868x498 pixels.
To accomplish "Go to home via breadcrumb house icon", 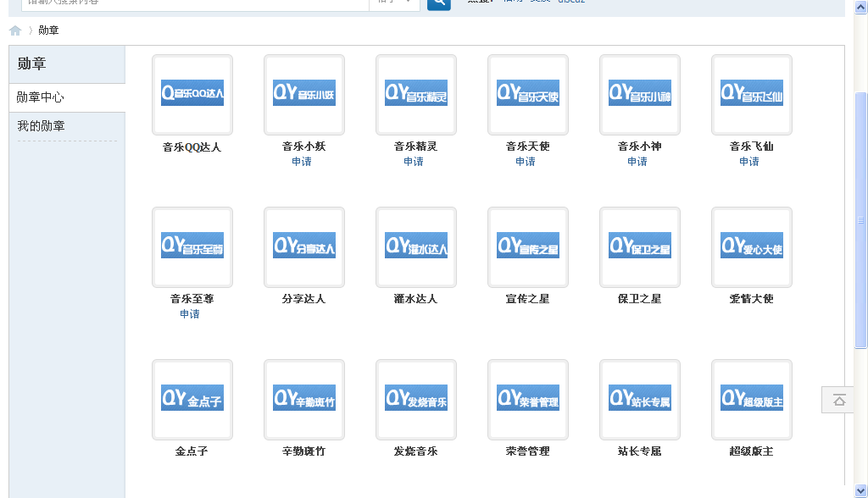I will (15, 30).
